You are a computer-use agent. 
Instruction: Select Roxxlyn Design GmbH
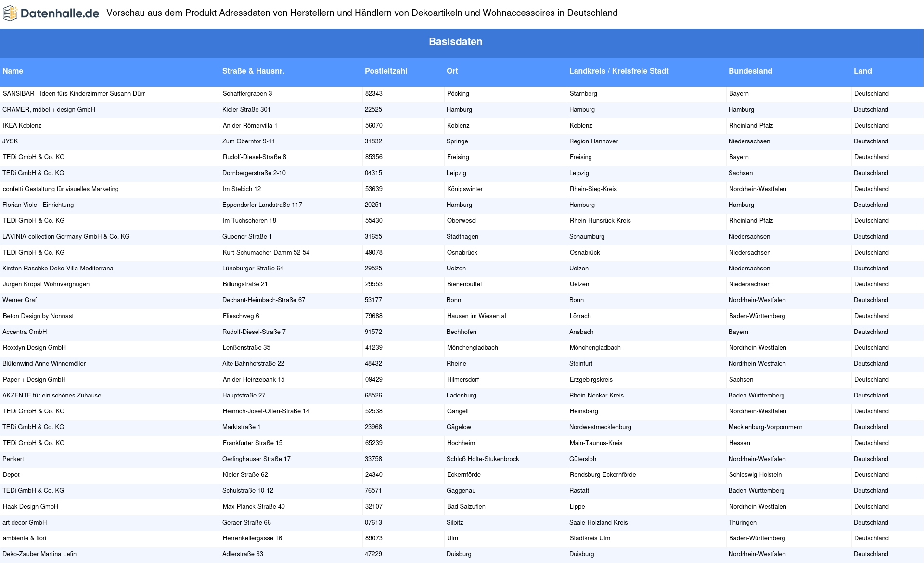(x=34, y=347)
